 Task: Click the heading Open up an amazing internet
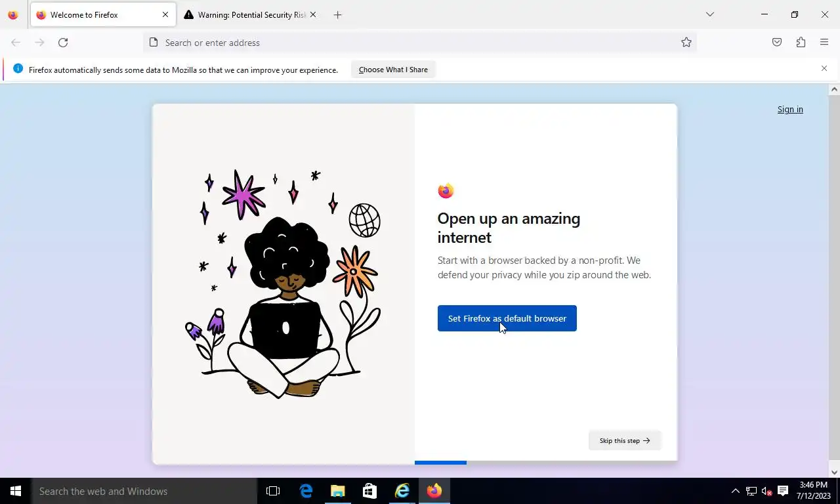pyautogui.click(x=509, y=228)
